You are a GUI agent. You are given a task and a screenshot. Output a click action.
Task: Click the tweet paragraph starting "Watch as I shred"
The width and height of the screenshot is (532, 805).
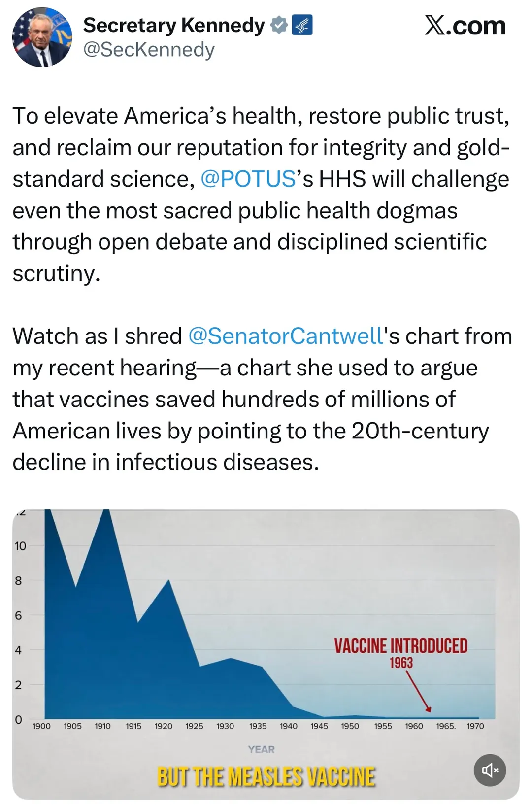coord(261,399)
